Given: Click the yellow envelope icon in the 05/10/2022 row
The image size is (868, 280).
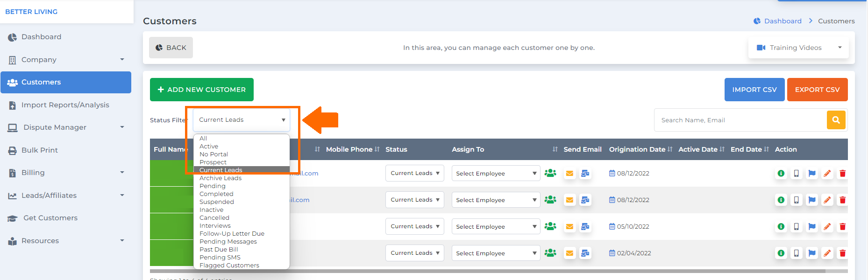Looking at the screenshot, I should pyautogui.click(x=569, y=226).
